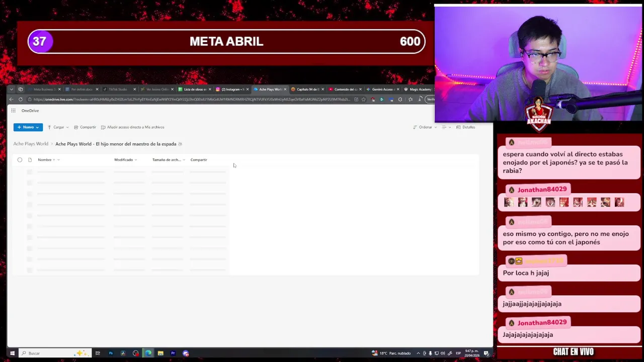Click the file type column icon
The height and width of the screenshot is (362, 644).
[x=30, y=160]
